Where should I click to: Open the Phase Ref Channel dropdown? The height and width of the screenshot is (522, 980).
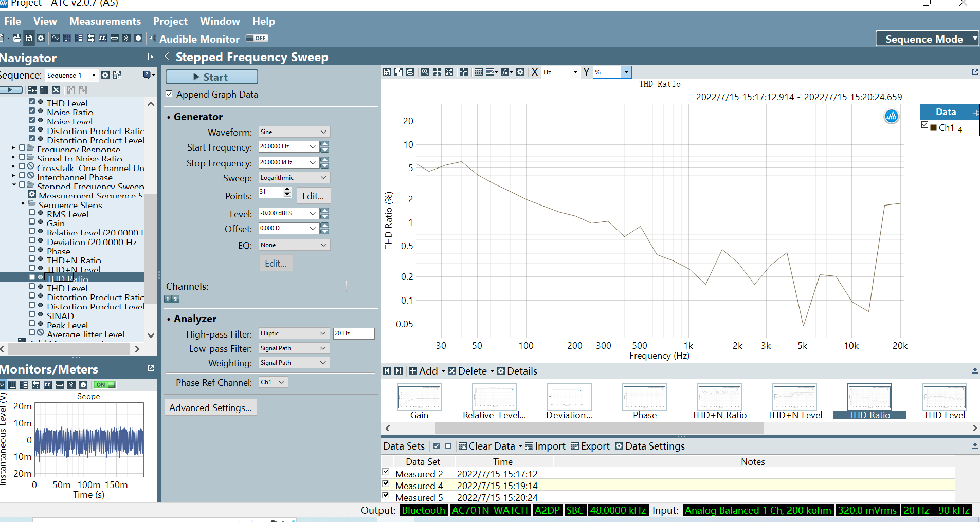273,382
